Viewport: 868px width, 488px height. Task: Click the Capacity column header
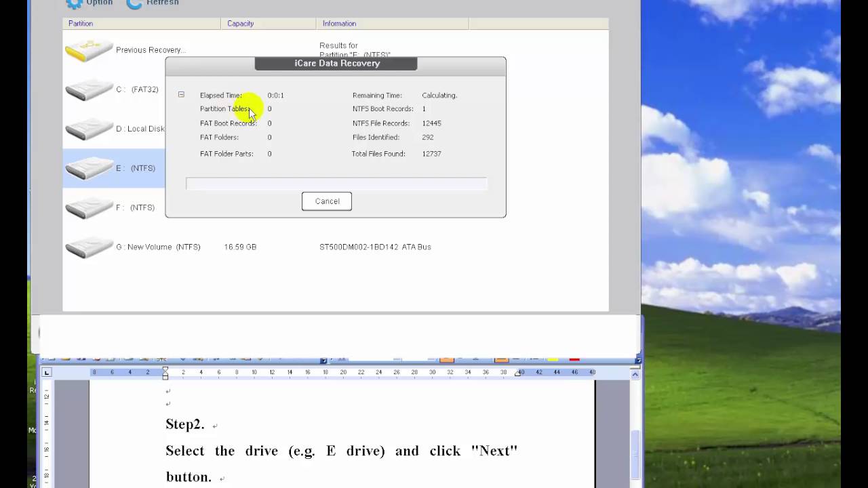point(268,24)
